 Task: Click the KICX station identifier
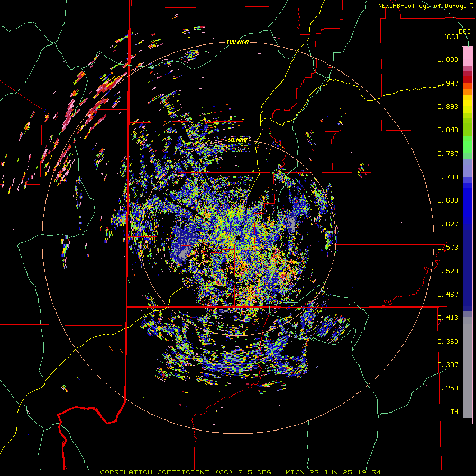pyautogui.click(x=295, y=472)
